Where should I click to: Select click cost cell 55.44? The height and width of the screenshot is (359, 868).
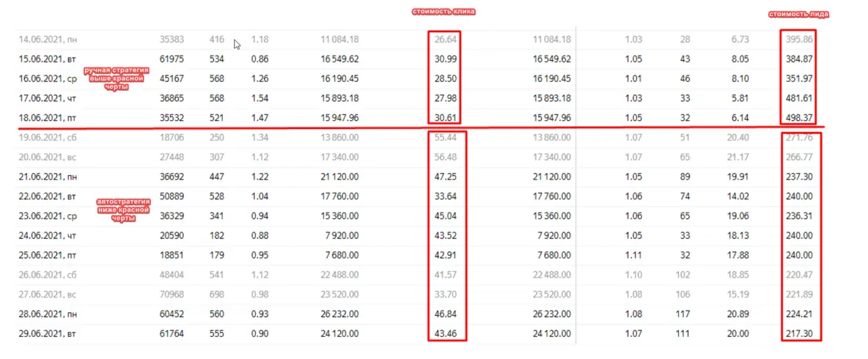446,137
